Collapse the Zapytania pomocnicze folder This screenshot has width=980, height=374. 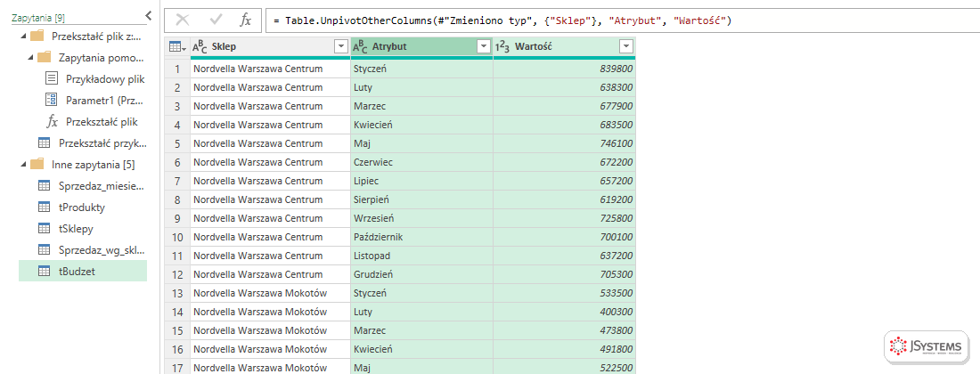[x=30, y=58]
